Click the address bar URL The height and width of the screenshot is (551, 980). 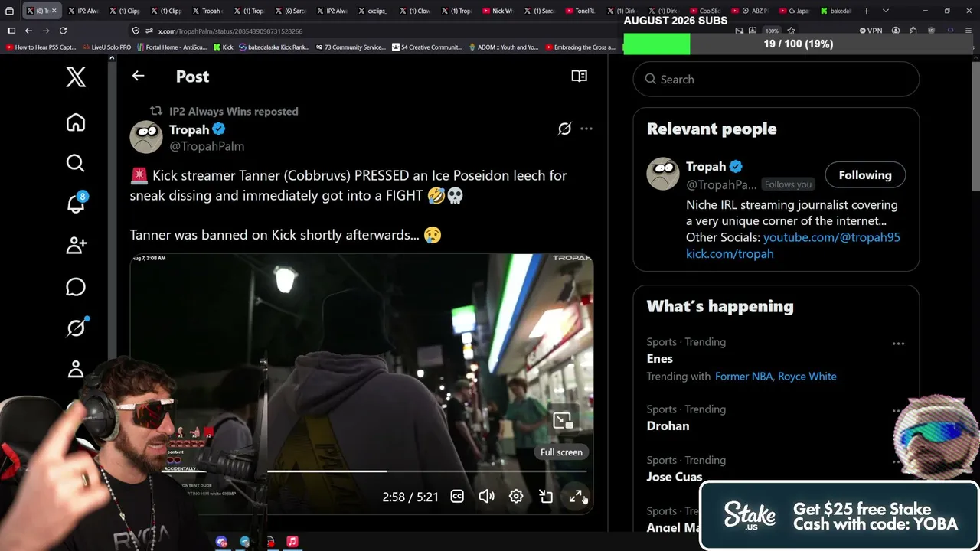[230, 31]
